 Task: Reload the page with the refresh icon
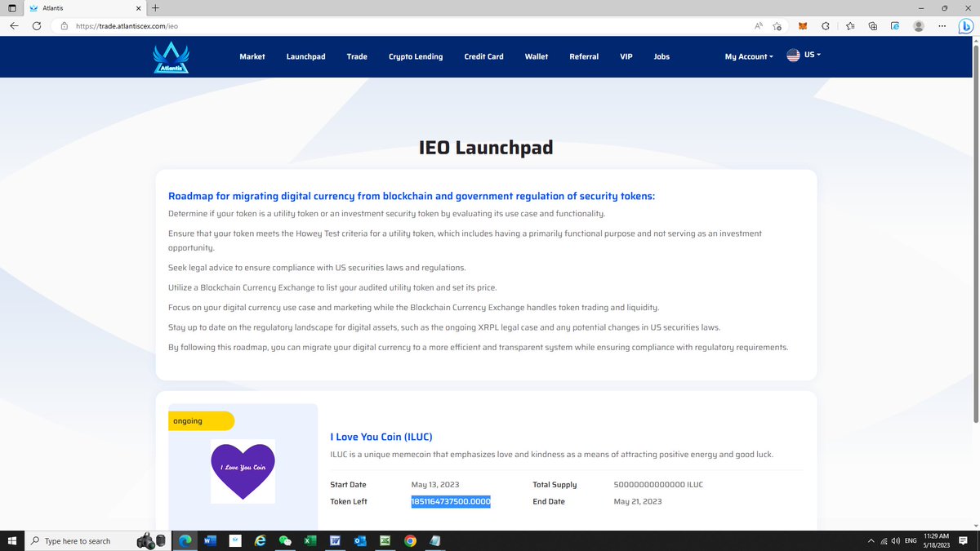click(x=37, y=26)
